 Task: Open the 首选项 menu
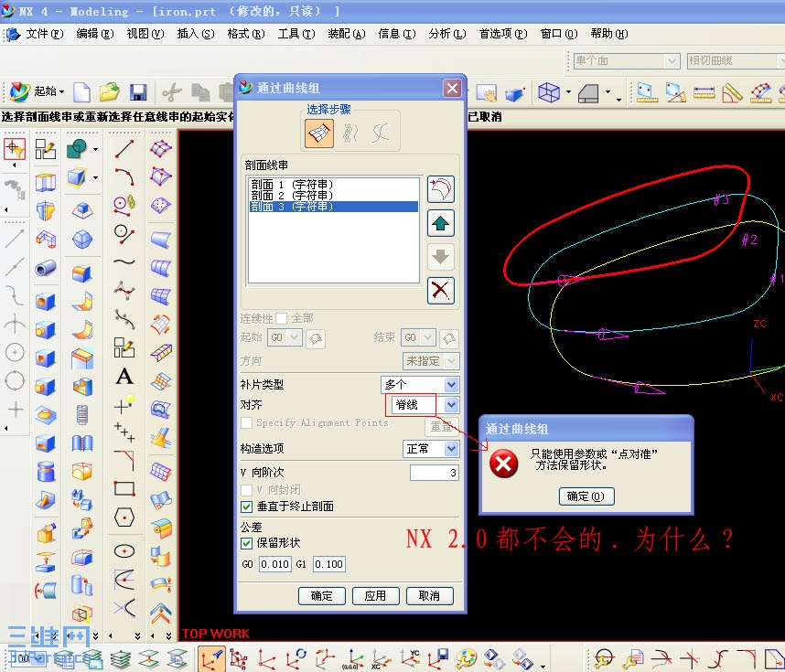coord(502,34)
